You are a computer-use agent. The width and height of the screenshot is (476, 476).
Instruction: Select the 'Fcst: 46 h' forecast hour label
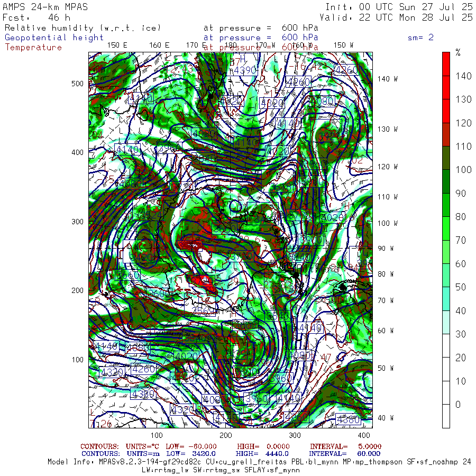click(36, 17)
